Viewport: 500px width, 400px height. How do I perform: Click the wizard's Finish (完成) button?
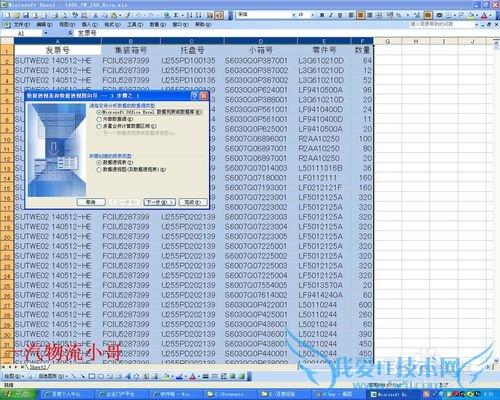coord(193,202)
